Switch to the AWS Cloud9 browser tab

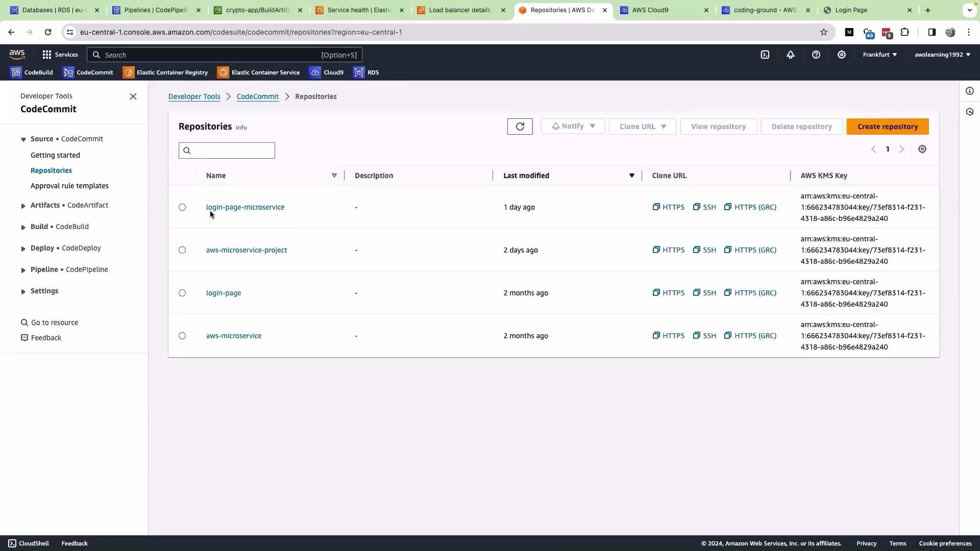coord(665,10)
